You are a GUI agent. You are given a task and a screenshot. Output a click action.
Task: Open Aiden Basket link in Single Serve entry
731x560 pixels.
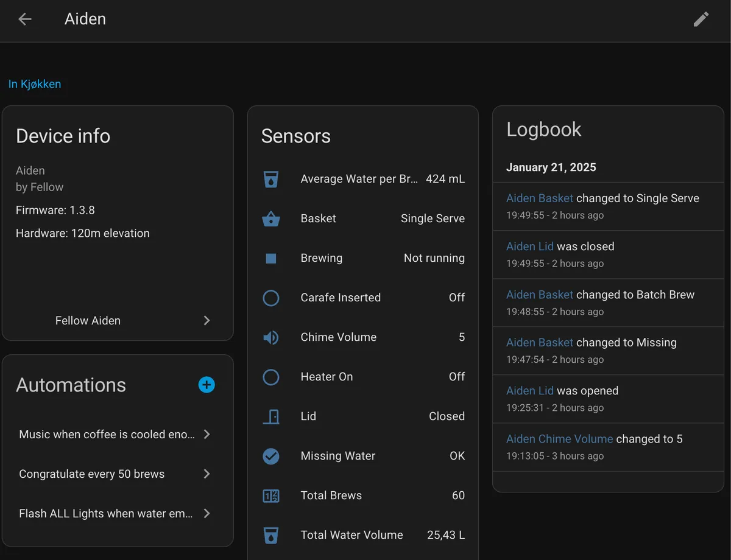click(x=540, y=198)
